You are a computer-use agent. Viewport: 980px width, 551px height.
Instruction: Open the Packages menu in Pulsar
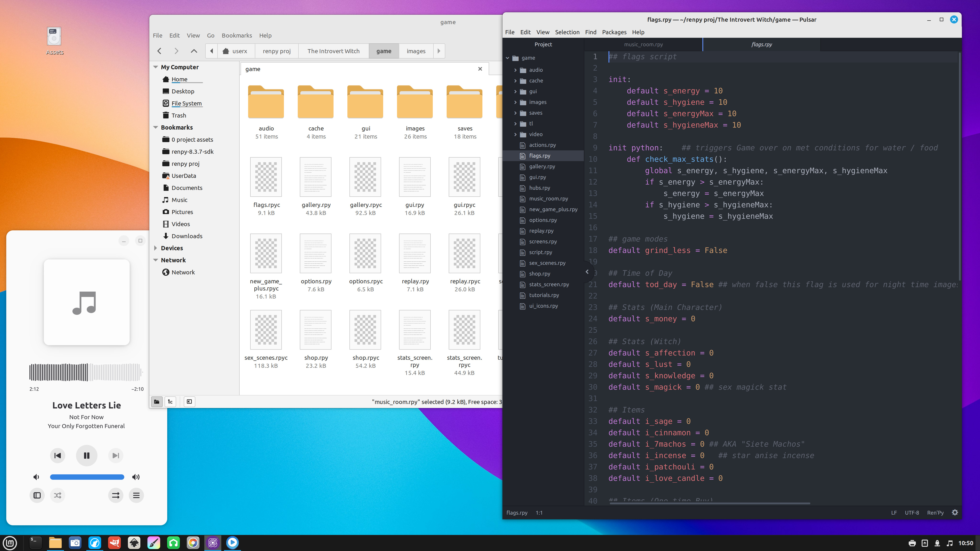[x=614, y=32]
